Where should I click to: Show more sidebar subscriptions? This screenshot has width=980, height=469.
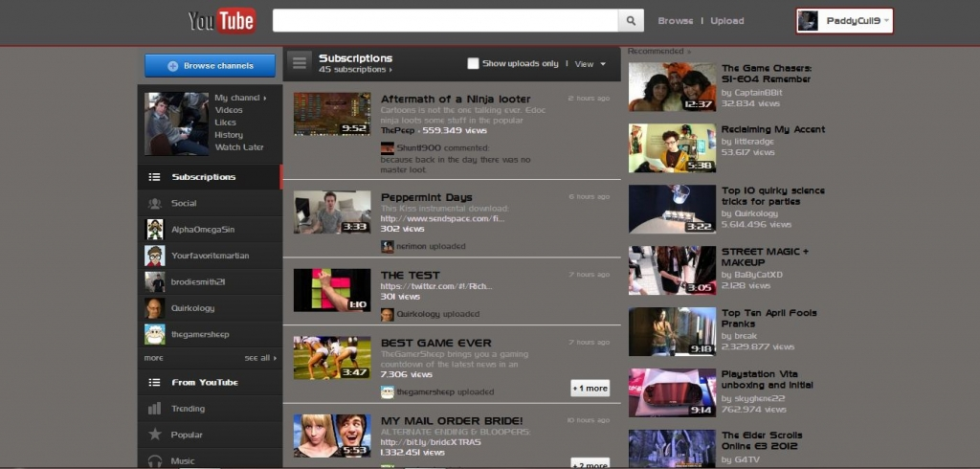click(x=154, y=358)
